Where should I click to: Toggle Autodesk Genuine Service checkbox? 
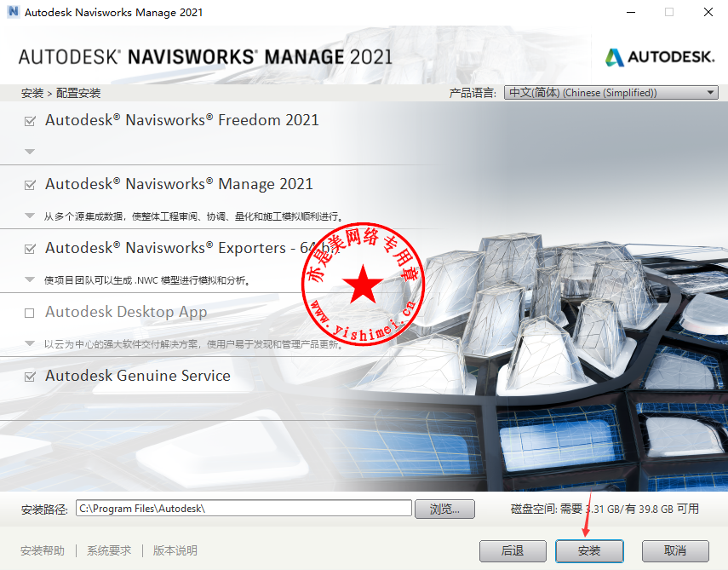point(30,377)
